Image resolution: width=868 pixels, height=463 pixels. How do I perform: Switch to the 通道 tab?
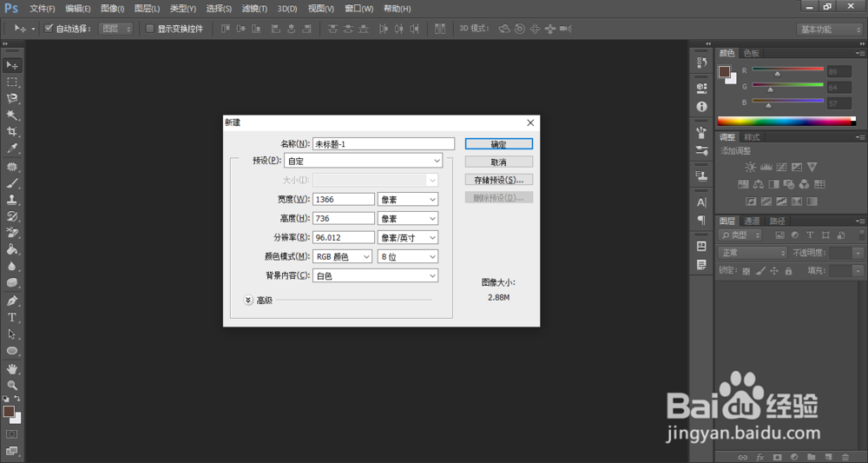752,221
